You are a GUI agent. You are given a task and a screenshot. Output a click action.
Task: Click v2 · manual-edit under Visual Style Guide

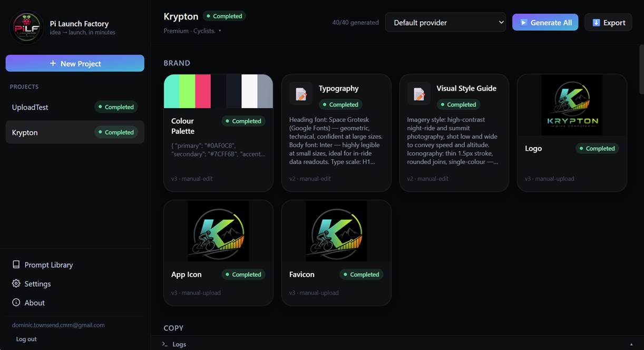point(428,179)
